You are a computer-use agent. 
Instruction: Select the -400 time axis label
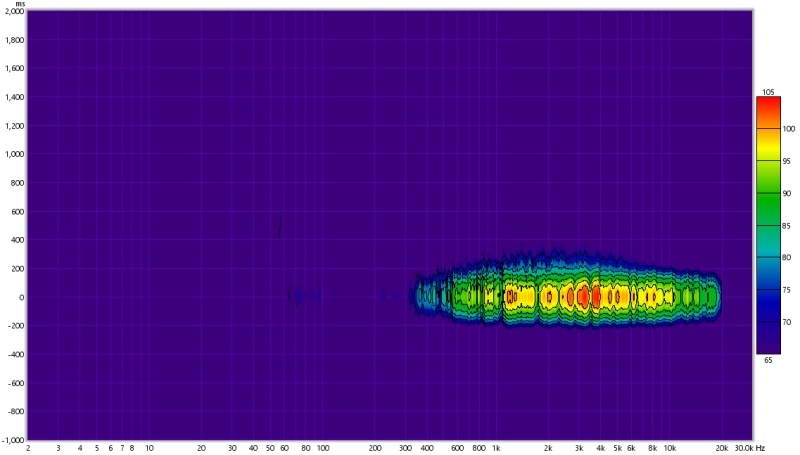tap(16, 354)
